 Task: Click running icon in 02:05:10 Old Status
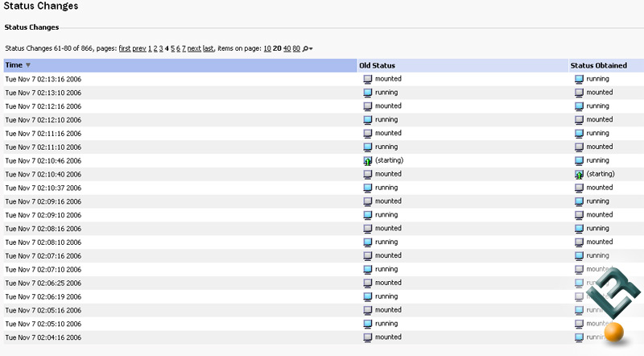[x=368, y=324]
